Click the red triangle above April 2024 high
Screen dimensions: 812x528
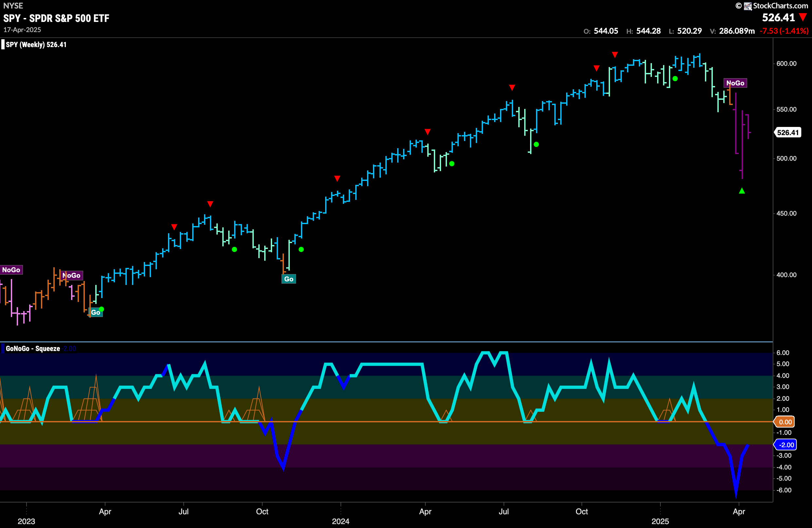428,132
